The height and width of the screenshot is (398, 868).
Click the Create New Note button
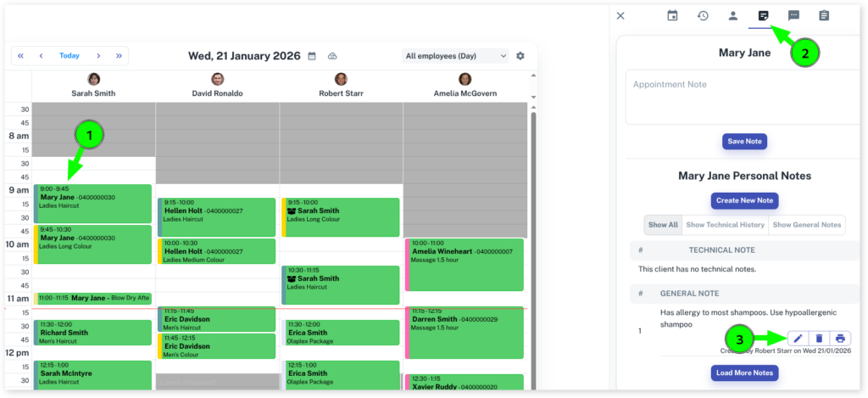(x=744, y=201)
